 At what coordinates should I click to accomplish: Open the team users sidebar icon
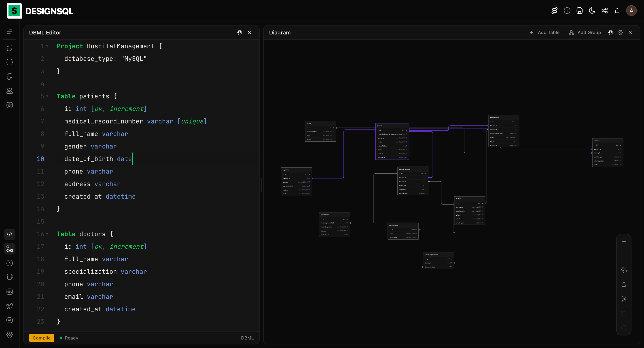9,91
